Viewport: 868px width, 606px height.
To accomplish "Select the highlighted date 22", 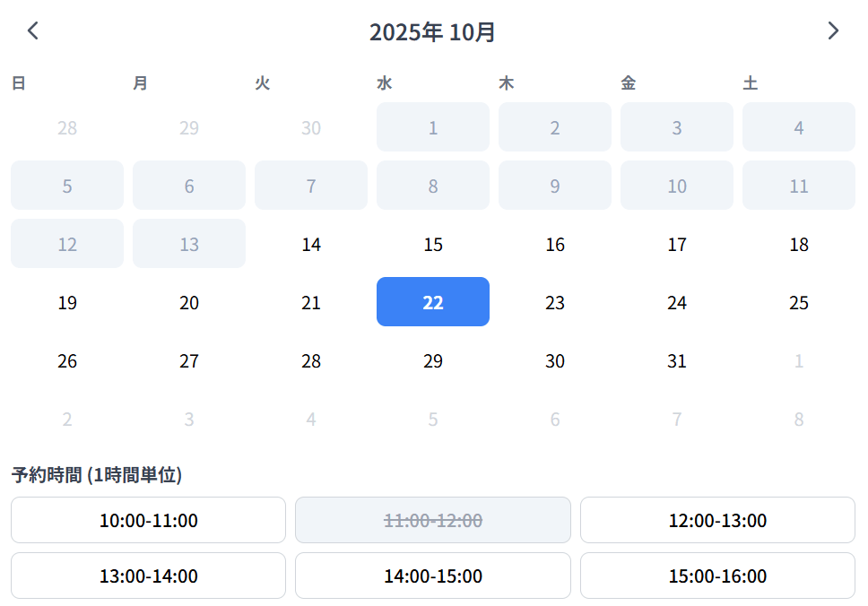I will pyautogui.click(x=433, y=302).
